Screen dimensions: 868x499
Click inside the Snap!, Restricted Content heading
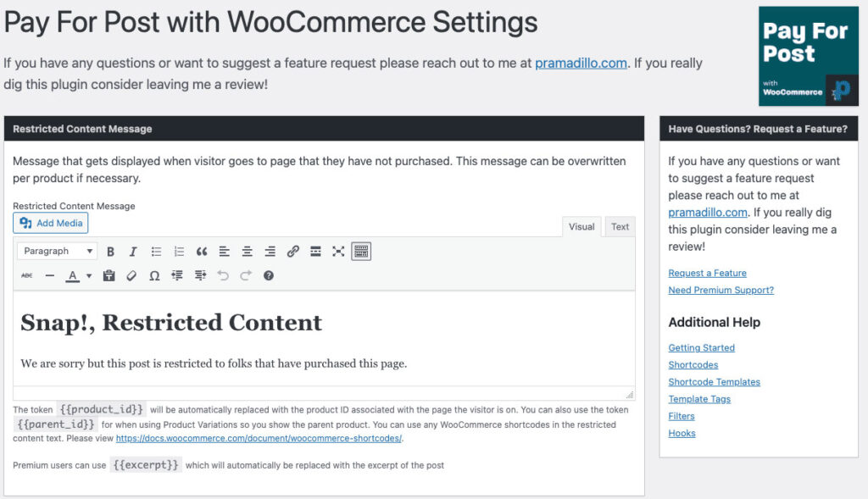click(x=171, y=323)
